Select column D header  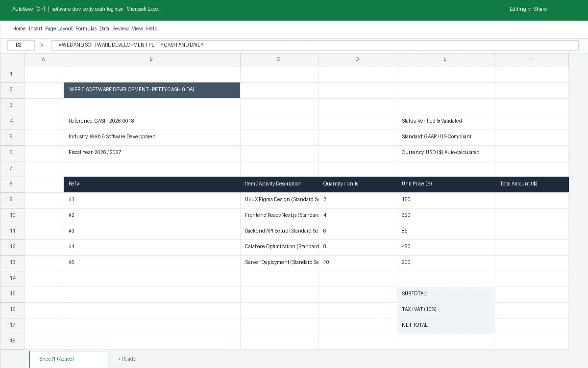(358, 59)
